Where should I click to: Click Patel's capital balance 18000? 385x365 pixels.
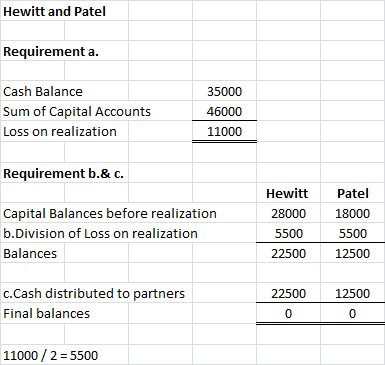tap(352, 214)
